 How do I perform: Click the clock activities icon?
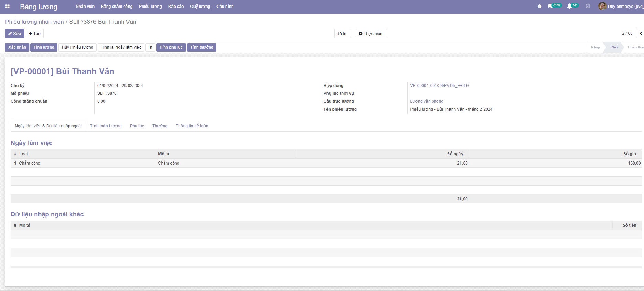pyautogui.click(x=588, y=7)
